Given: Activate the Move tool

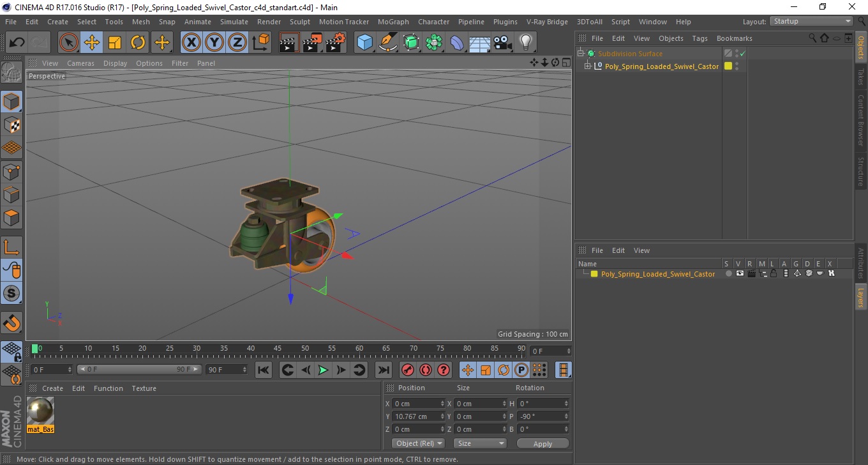Looking at the screenshot, I should [x=92, y=43].
